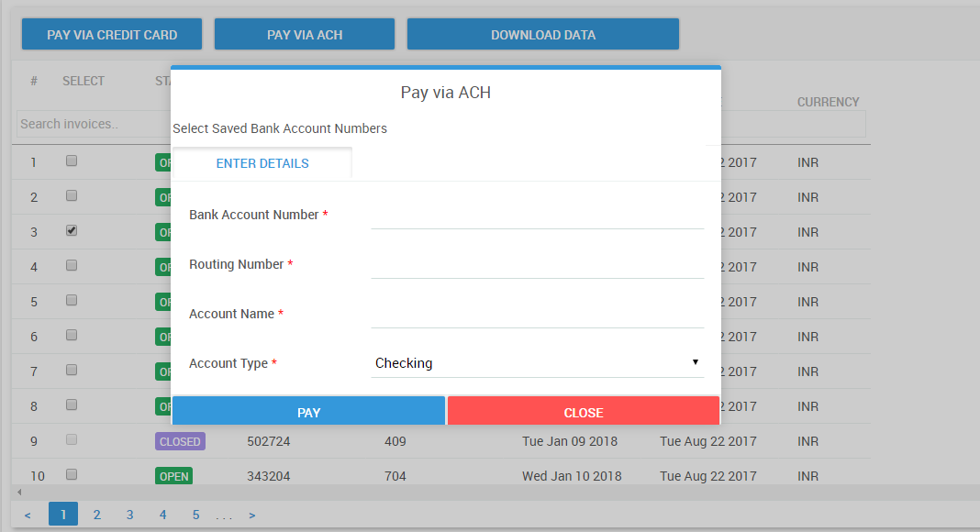Image resolution: width=980 pixels, height=532 pixels.
Task: Focus the Bank Account Number field
Action: point(537,216)
